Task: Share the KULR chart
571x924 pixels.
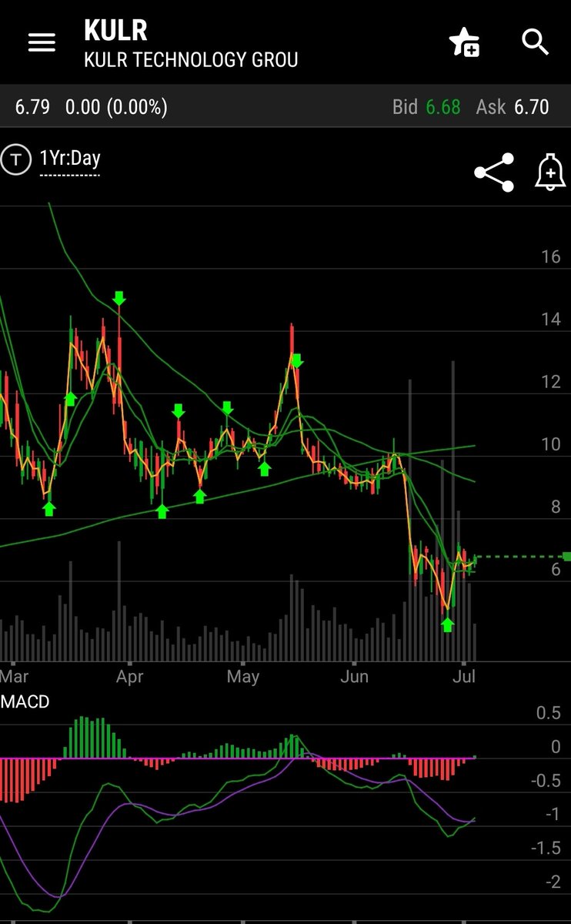Action: pos(494,172)
